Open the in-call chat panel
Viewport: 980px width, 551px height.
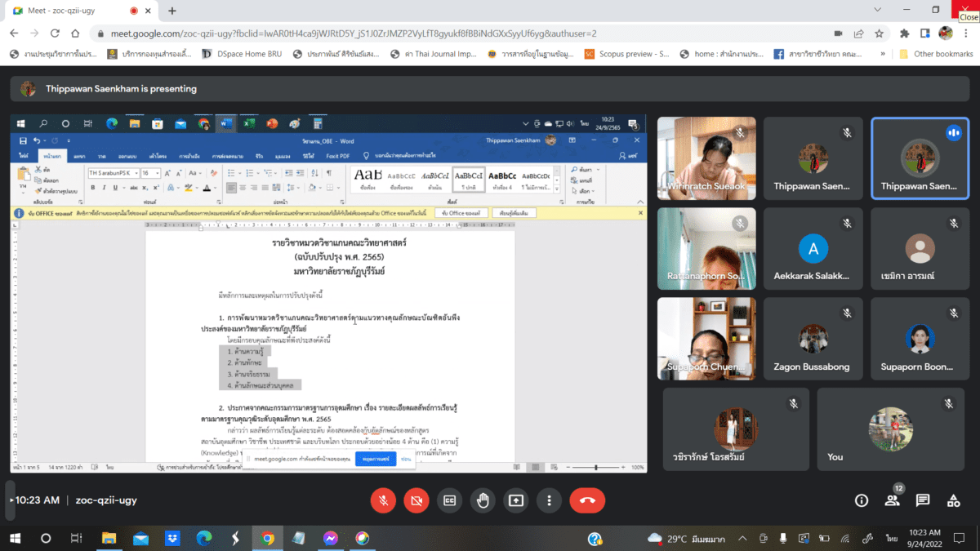tap(923, 500)
